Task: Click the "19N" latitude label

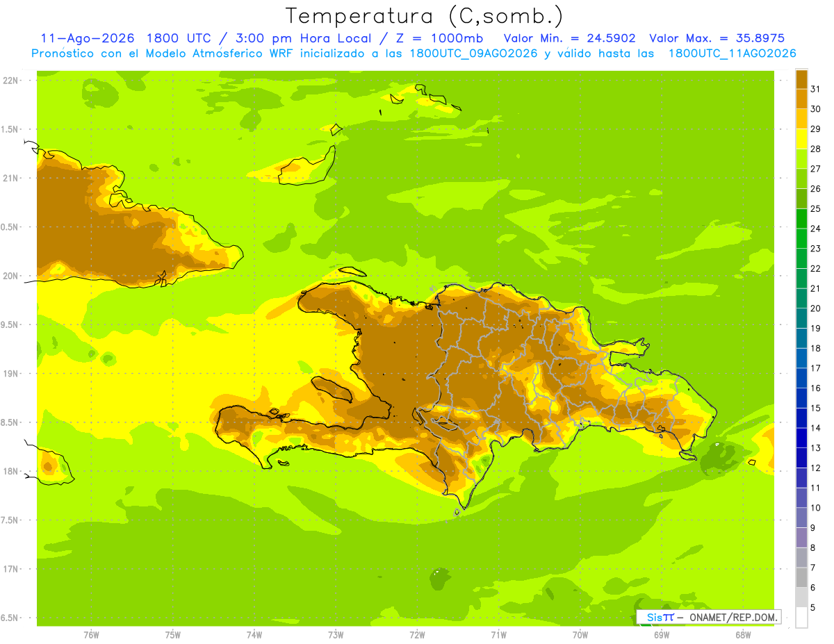Action: [11, 374]
